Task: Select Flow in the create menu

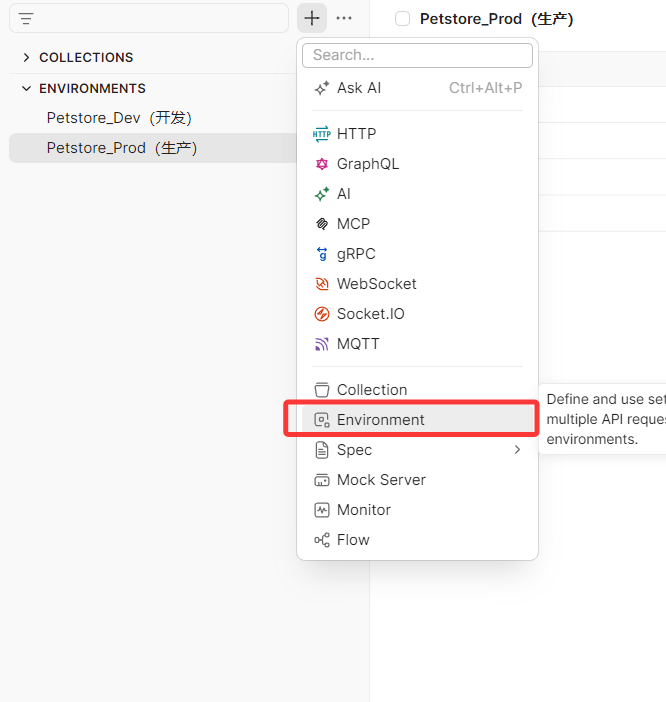Action: click(417, 539)
